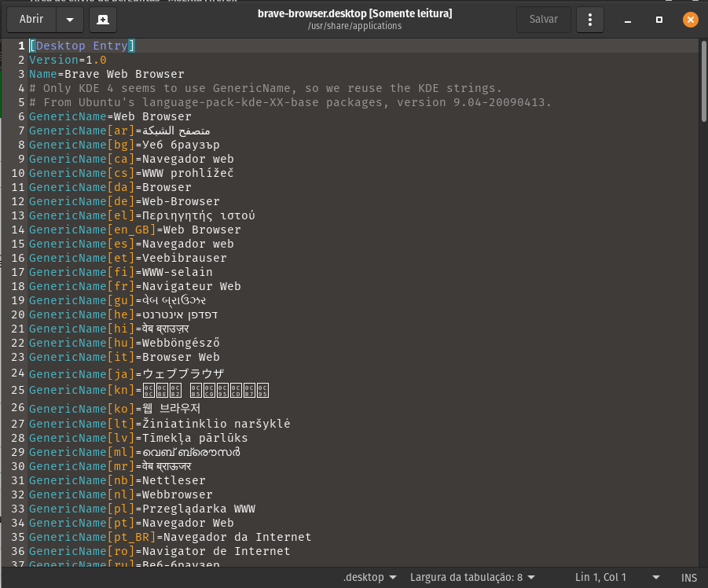Click line number 36 in the gutter
This screenshot has height=588, width=708.
pyautogui.click(x=18, y=551)
